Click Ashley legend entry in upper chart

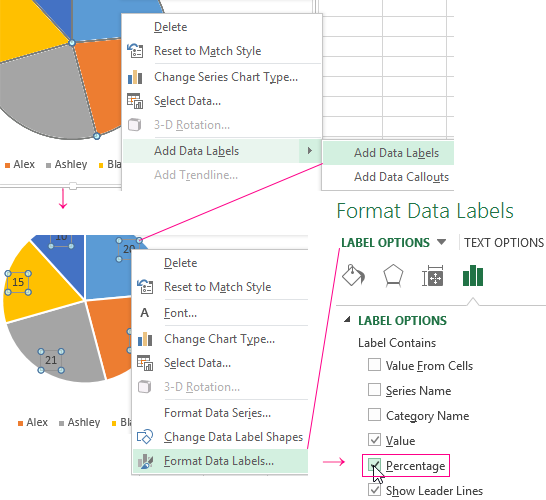click(x=67, y=164)
